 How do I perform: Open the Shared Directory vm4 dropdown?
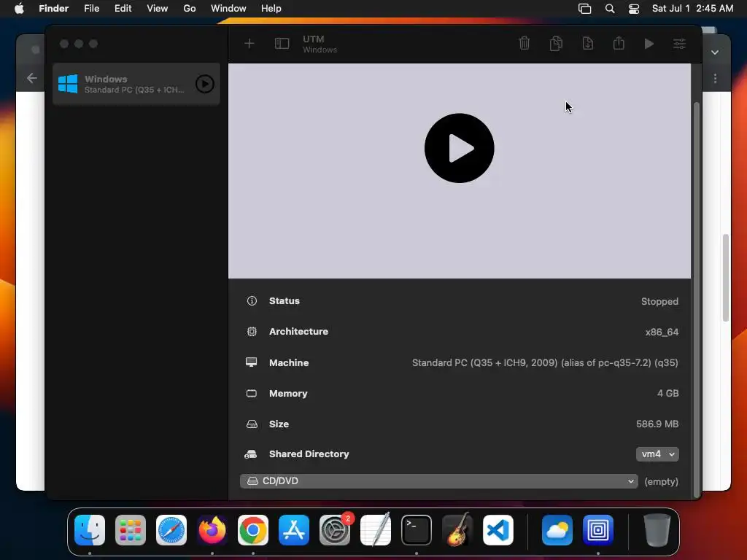[x=657, y=454]
